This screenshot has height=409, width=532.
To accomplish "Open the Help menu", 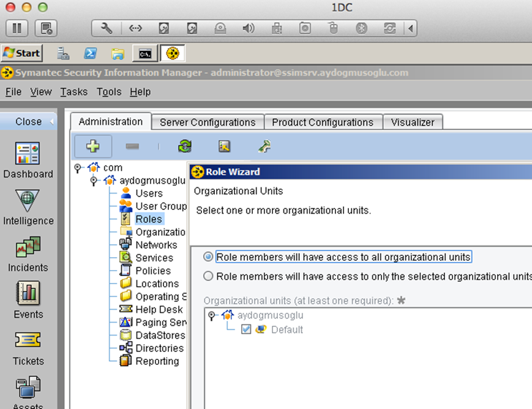I will click(140, 92).
